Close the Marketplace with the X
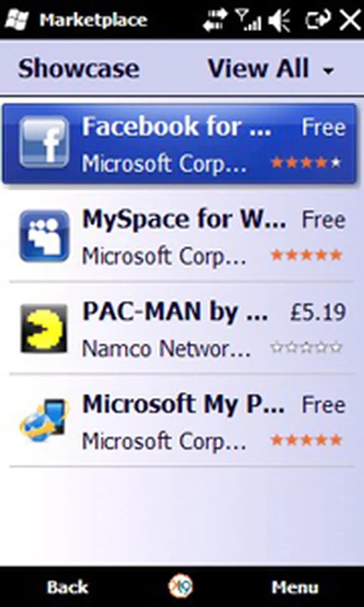 [x=350, y=20]
